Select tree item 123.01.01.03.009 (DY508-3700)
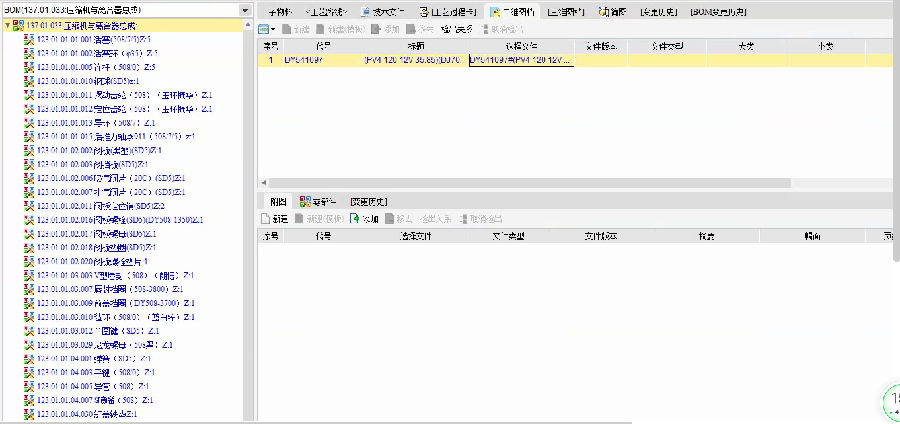Screen dimensions: 900x424 [116, 303]
